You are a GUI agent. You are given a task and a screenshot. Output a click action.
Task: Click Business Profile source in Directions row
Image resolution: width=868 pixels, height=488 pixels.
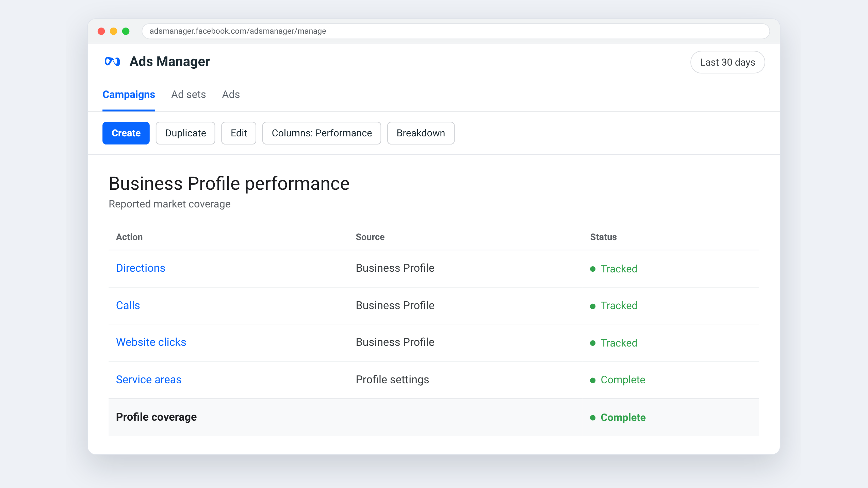click(x=395, y=268)
